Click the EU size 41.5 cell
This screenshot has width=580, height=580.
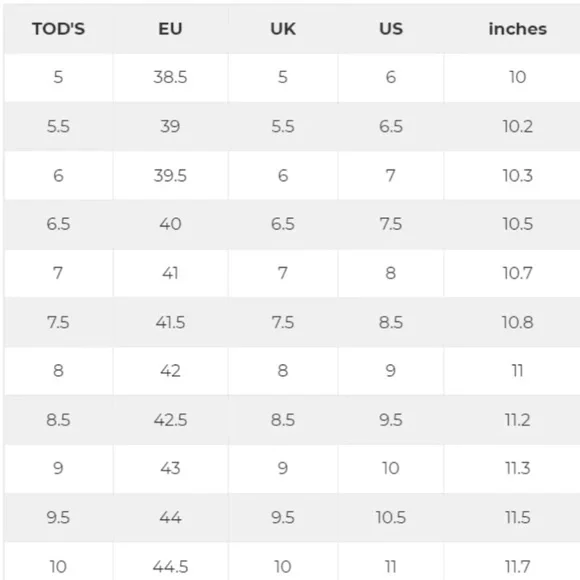coord(170,322)
